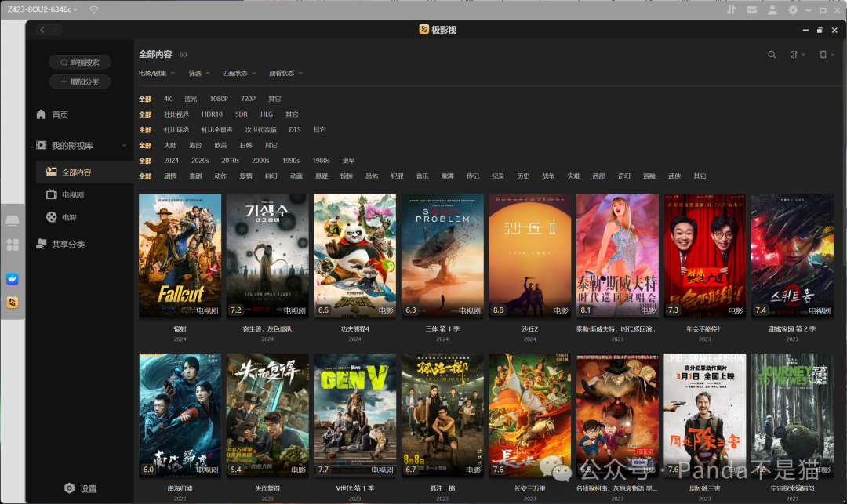The height and width of the screenshot is (504, 847).
Task: Select the 杜比视界 filter
Action: tap(176, 114)
